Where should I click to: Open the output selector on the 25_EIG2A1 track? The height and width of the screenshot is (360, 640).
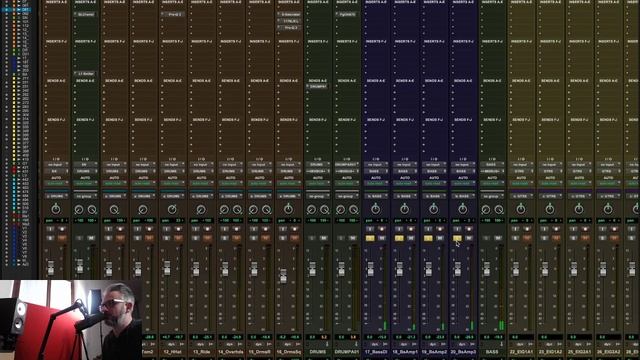pyautogui.click(x=579, y=171)
